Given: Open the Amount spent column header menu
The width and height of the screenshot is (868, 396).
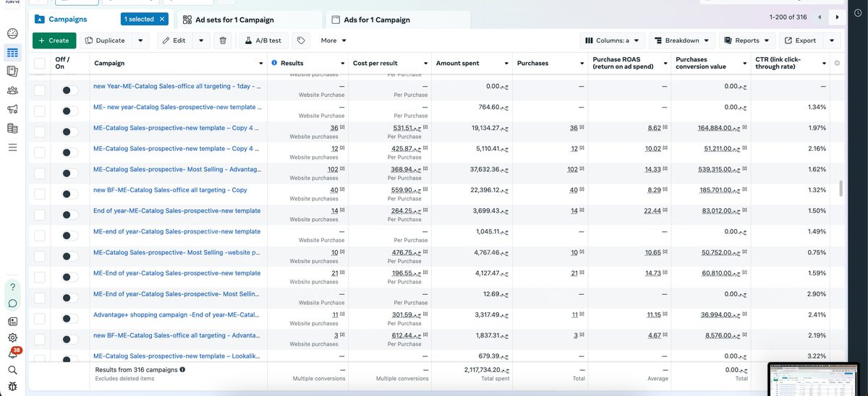Looking at the screenshot, I should (506, 64).
